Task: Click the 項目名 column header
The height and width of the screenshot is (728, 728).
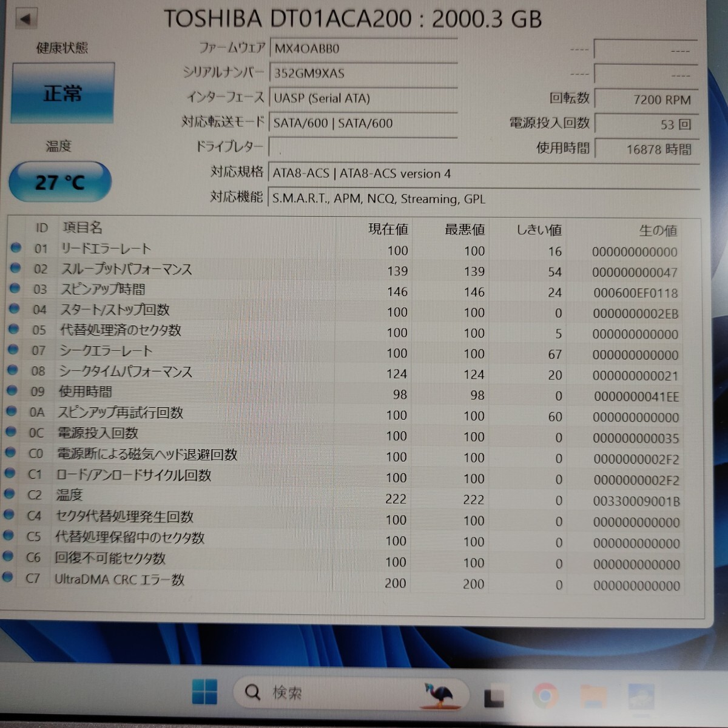Action: [83, 227]
